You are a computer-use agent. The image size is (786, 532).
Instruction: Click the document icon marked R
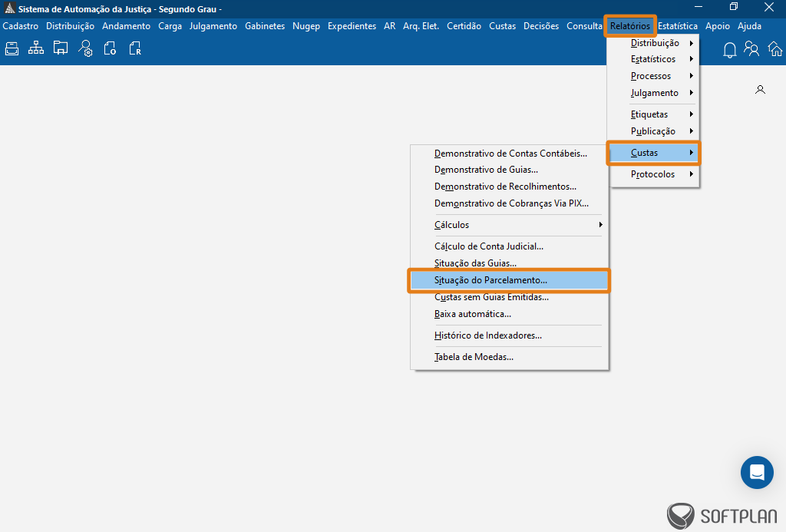135,48
